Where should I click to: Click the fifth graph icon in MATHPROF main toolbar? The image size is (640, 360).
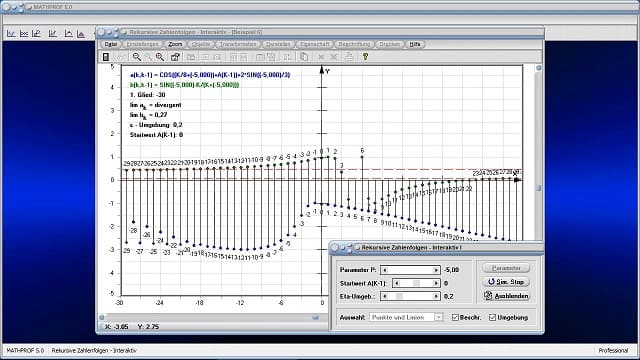tap(68, 33)
